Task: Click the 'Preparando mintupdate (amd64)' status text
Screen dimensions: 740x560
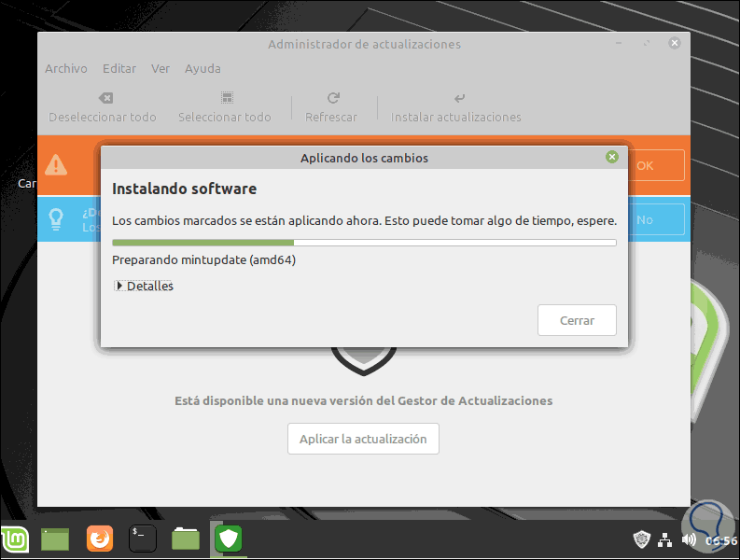Action: click(x=203, y=260)
